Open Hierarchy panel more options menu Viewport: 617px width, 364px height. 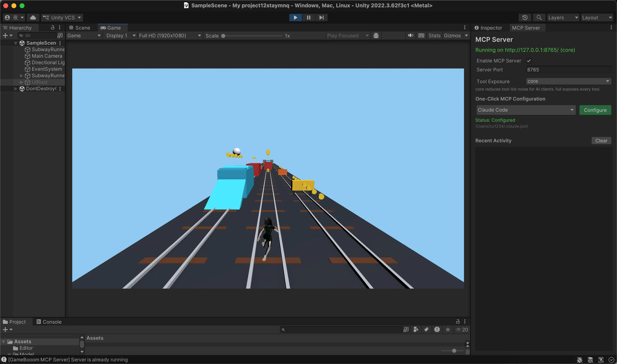click(x=60, y=28)
